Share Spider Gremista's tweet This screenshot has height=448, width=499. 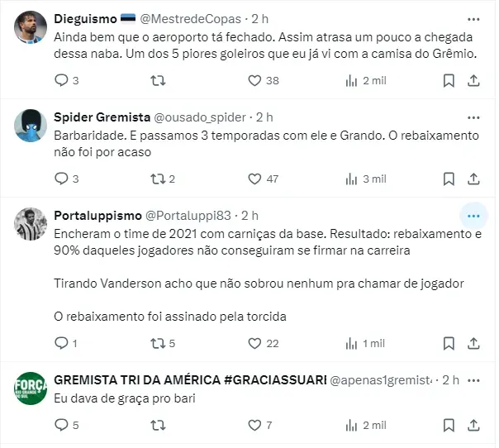tap(473, 178)
